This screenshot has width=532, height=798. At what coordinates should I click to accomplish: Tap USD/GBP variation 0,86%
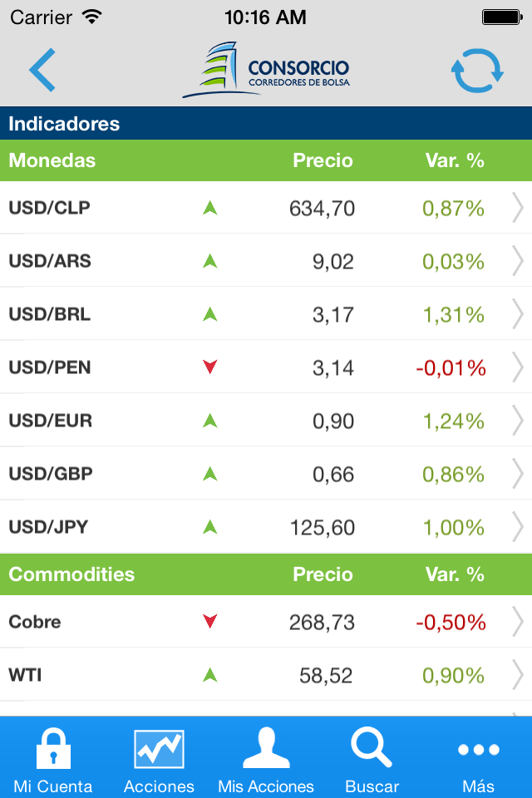[453, 474]
